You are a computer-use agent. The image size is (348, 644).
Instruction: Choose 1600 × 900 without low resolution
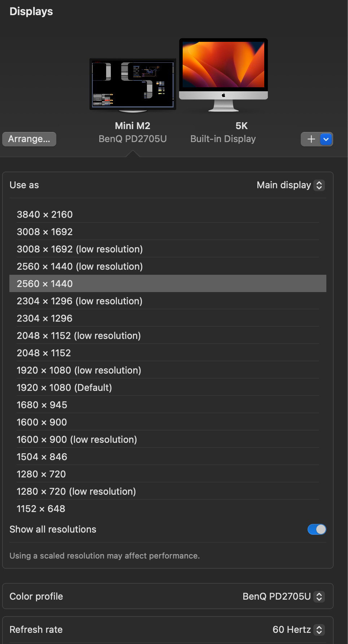pyautogui.click(x=168, y=422)
